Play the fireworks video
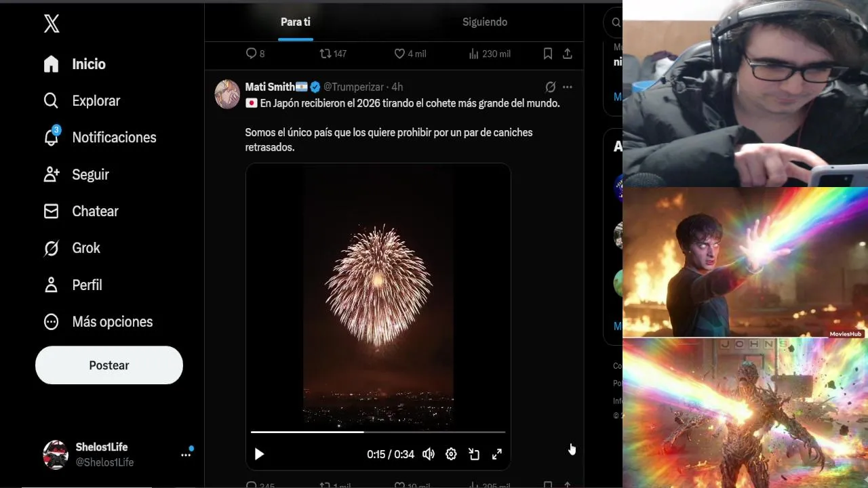This screenshot has width=868, height=488. (x=259, y=454)
